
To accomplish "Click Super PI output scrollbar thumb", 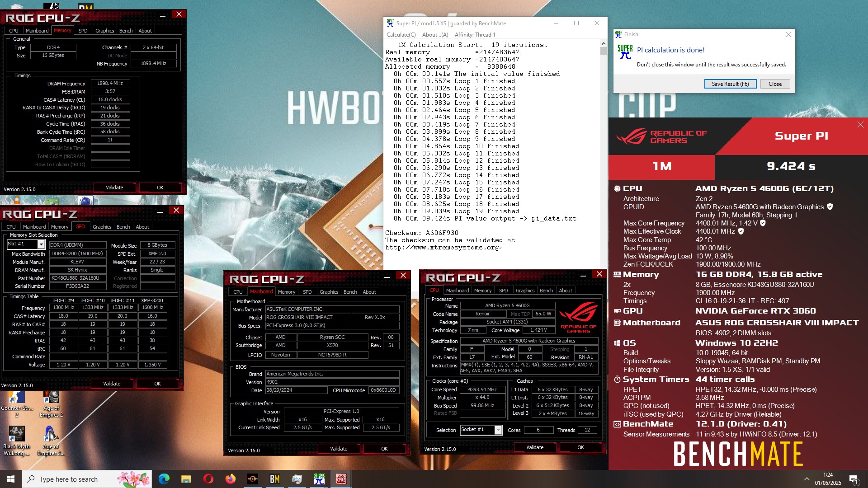I will coord(604,51).
